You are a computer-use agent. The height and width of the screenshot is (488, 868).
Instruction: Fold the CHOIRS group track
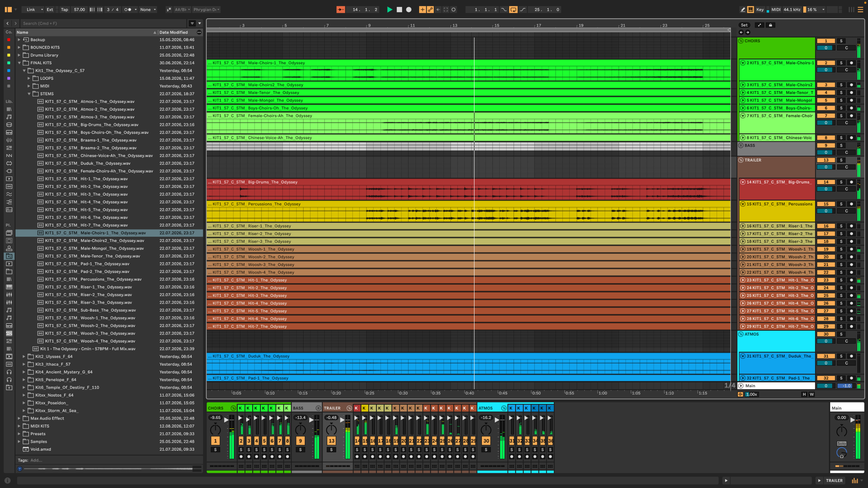[741, 41]
